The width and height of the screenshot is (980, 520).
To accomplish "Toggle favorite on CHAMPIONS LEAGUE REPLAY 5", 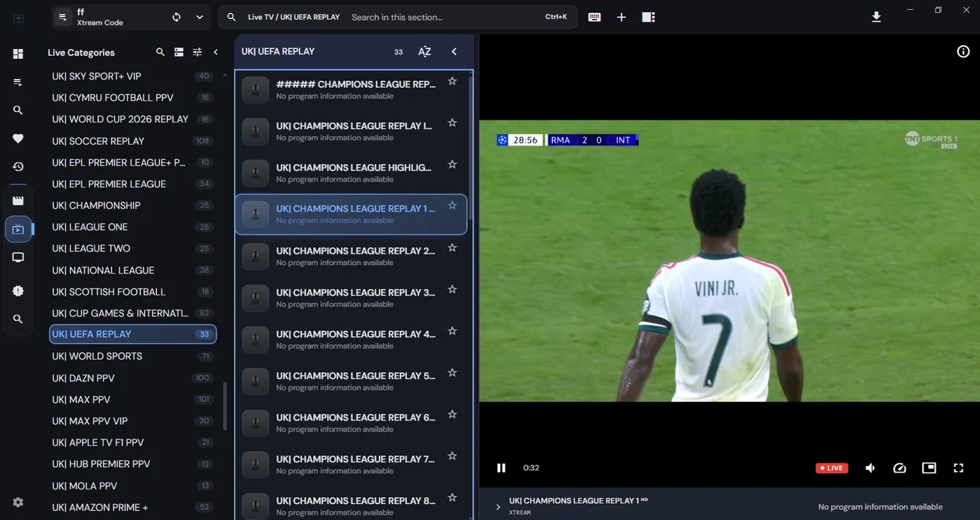I will [452, 373].
